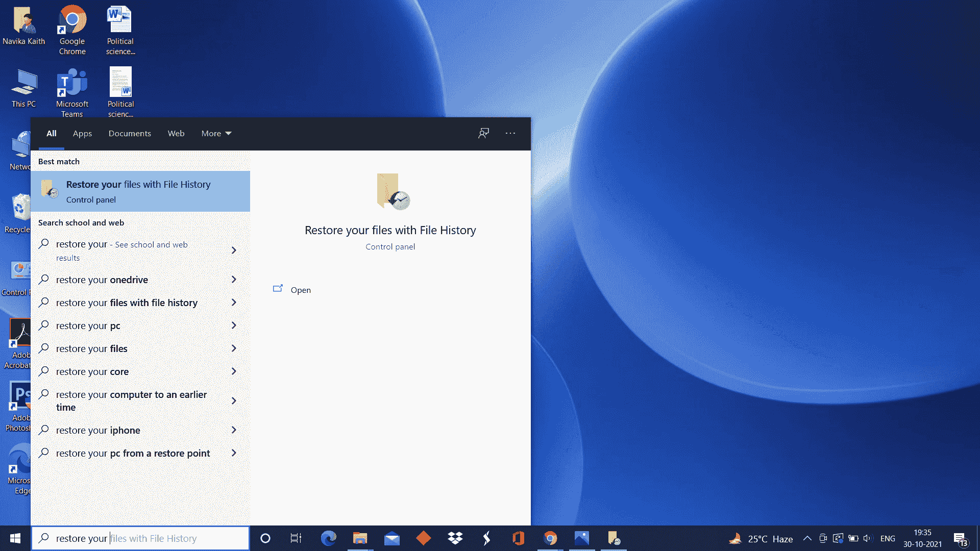Viewport: 980px width, 551px height.
Task: Open Microsoft Office taskbar icon
Action: point(519,538)
